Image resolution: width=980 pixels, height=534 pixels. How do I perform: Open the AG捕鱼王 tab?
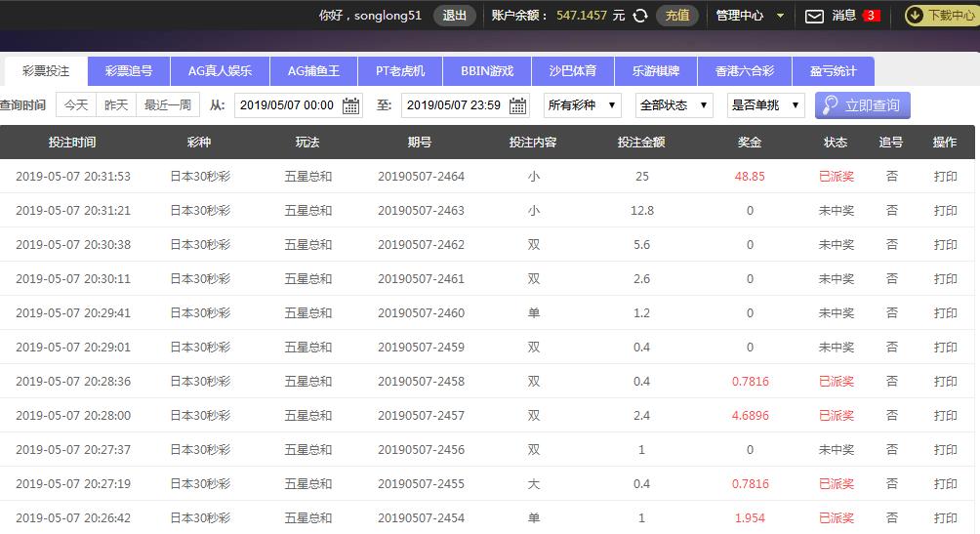coord(313,71)
